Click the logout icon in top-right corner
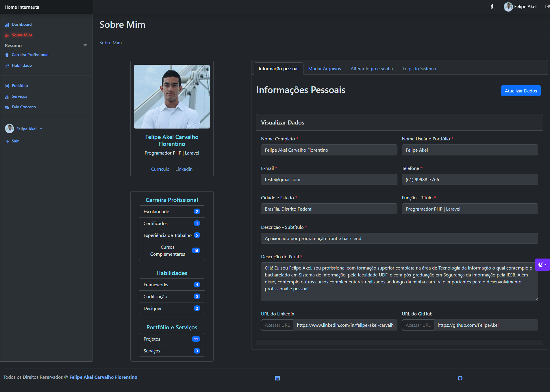The width and height of the screenshot is (550, 392). (547, 7)
